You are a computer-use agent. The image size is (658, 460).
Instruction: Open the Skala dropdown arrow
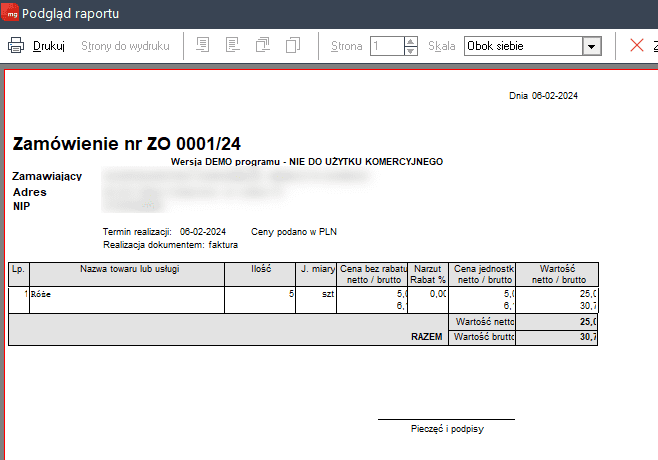click(591, 46)
